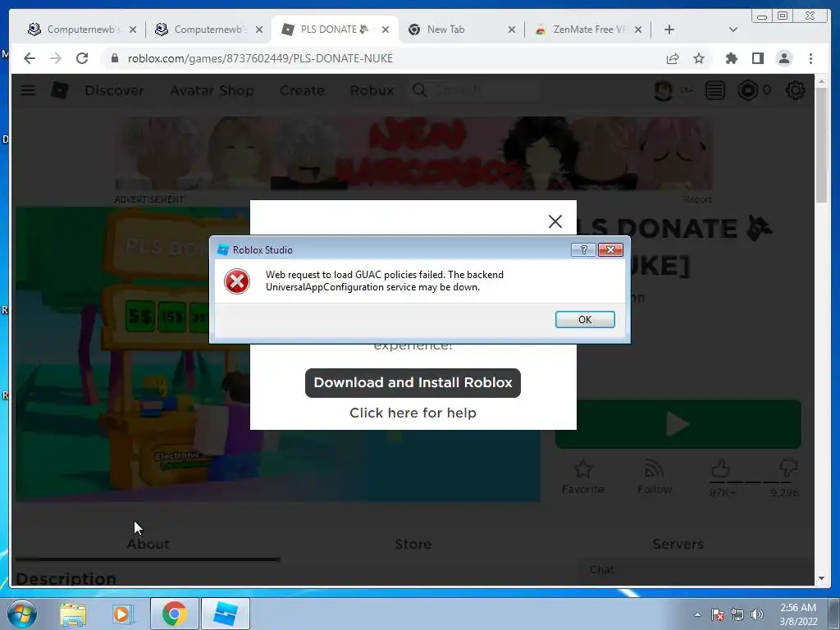
Task: Click the Follow feed icon
Action: [654, 469]
